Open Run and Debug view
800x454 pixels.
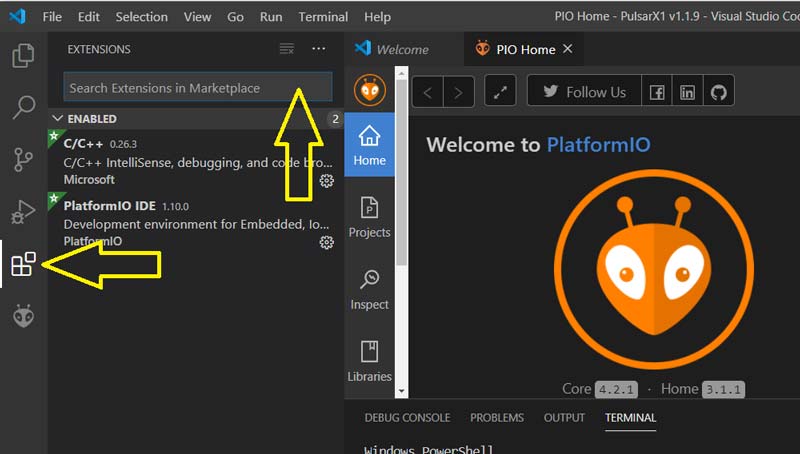23,211
